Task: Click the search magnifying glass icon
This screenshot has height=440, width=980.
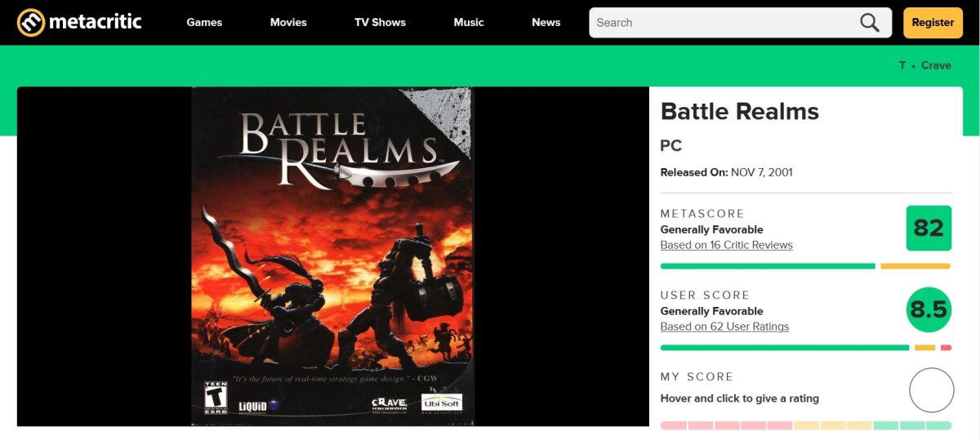Action: pos(870,23)
